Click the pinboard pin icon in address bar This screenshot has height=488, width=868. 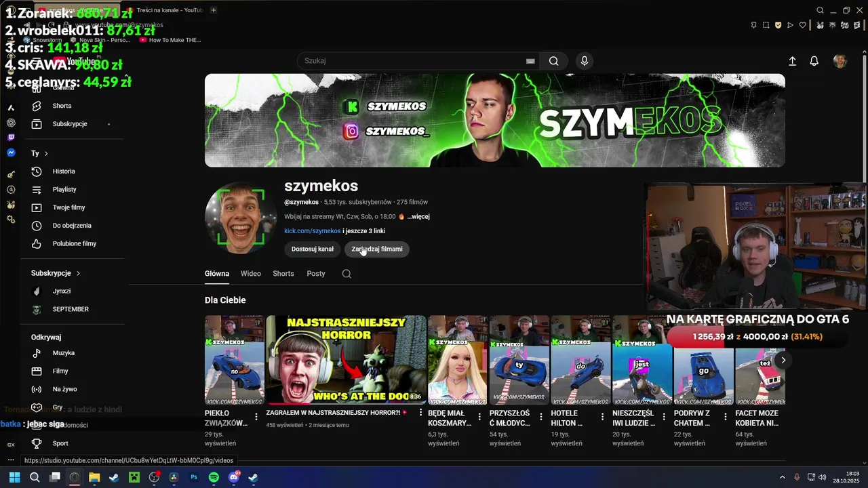754,25
